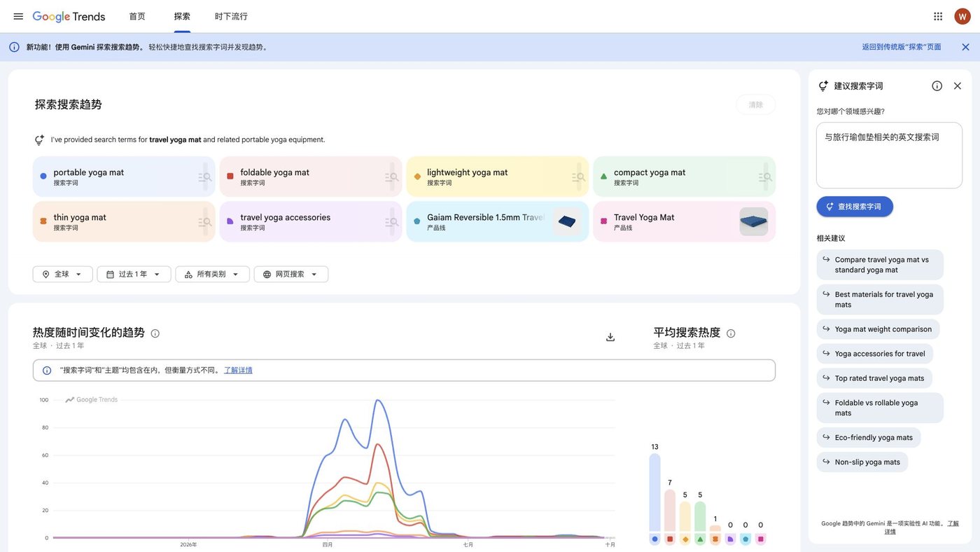
Task: Download the interest over time chart
Action: coord(610,337)
